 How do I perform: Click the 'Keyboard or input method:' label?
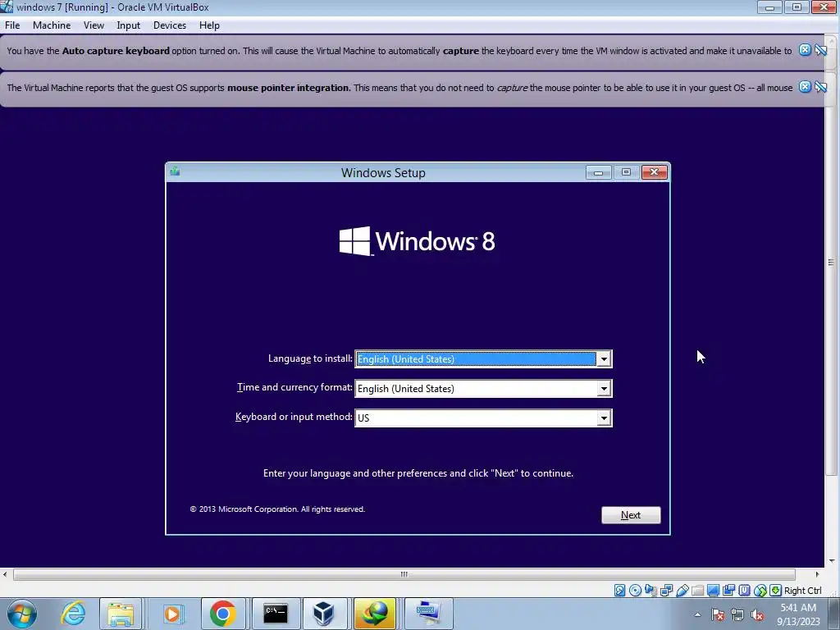(294, 416)
